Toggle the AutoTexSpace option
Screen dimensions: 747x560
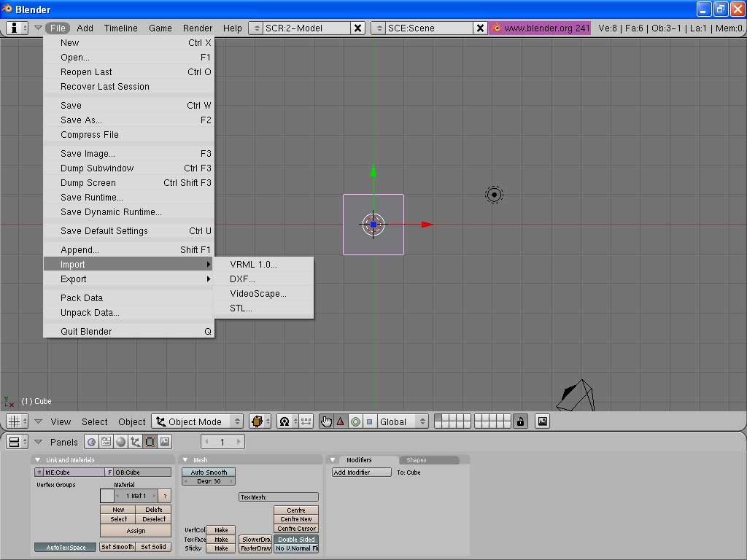65,548
